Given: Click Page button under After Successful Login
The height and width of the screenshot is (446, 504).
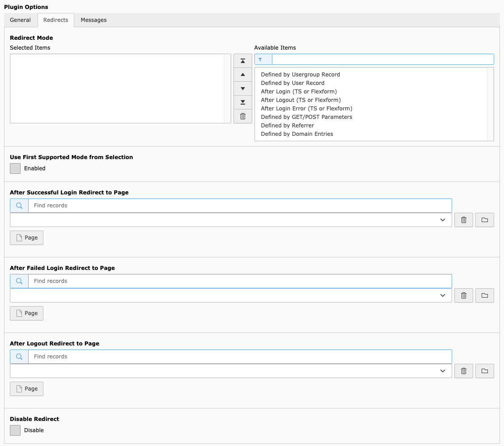Looking at the screenshot, I should tap(26, 237).
